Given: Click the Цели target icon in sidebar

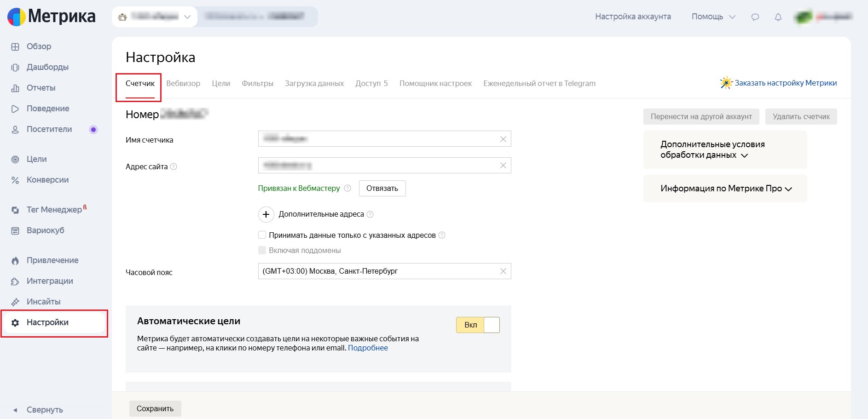Looking at the screenshot, I should click(x=15, y=160).
